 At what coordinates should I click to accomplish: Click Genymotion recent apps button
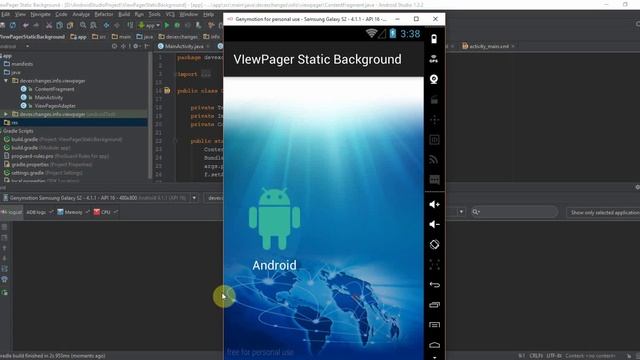[434, 305]
